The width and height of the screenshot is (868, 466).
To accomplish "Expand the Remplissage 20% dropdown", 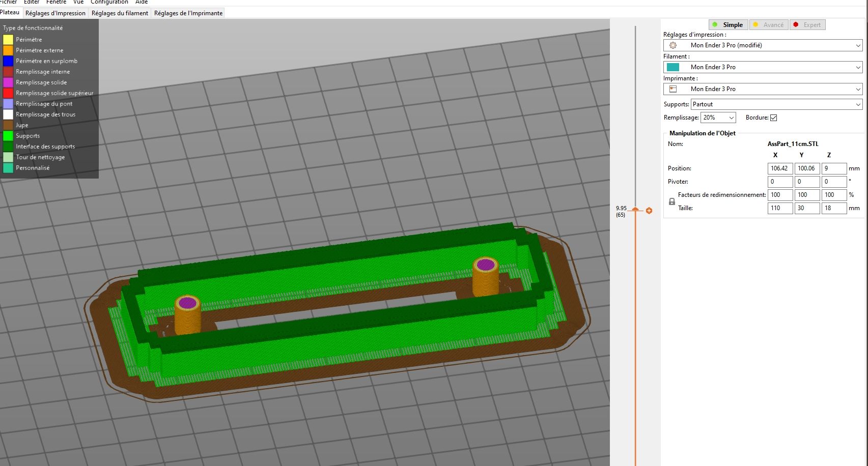I will (718, 118).
